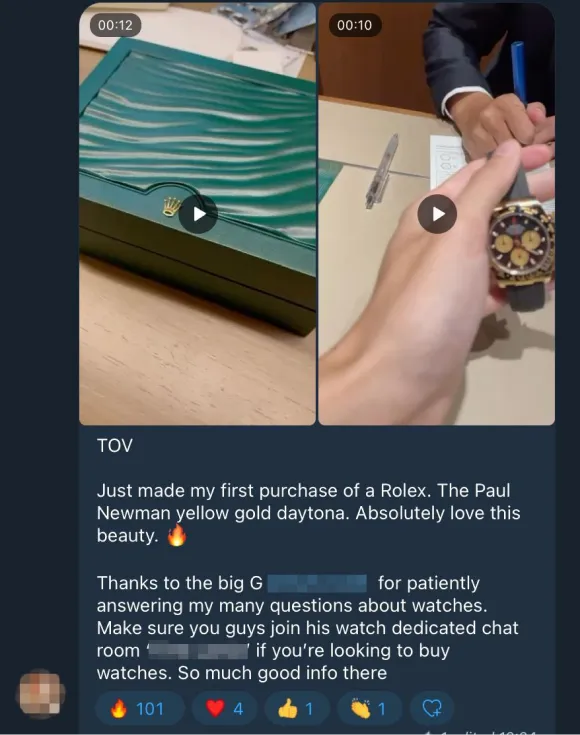
Task: Click the message text about Paul Newman
Action: click(x=309, y=513)
